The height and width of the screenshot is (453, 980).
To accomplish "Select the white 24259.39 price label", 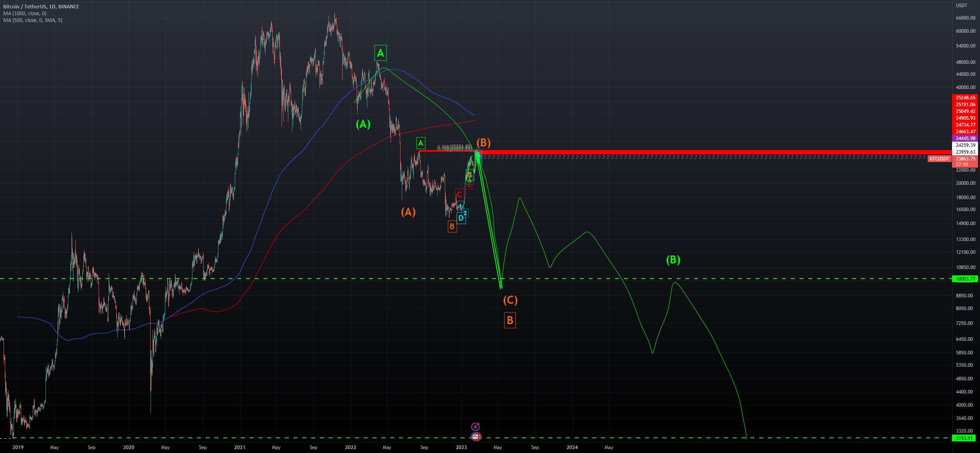I will tap(965, 145).
